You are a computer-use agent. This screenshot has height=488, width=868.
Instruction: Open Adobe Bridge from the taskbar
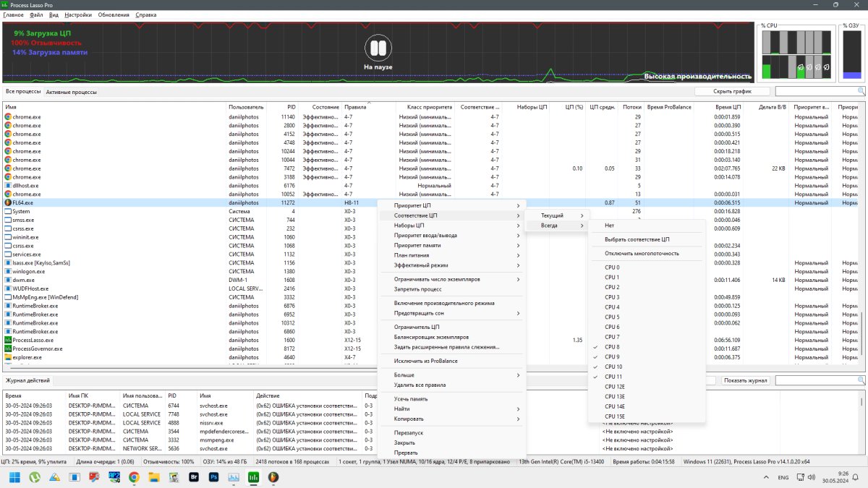(193, 477)
